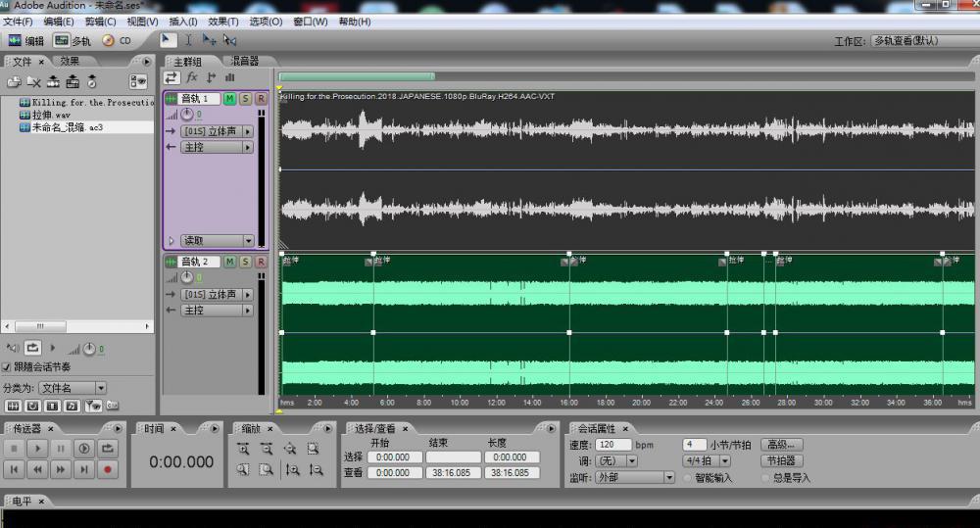Click tempo 120 bpm input field
The image size is (980, 528).
click(612, 445)
